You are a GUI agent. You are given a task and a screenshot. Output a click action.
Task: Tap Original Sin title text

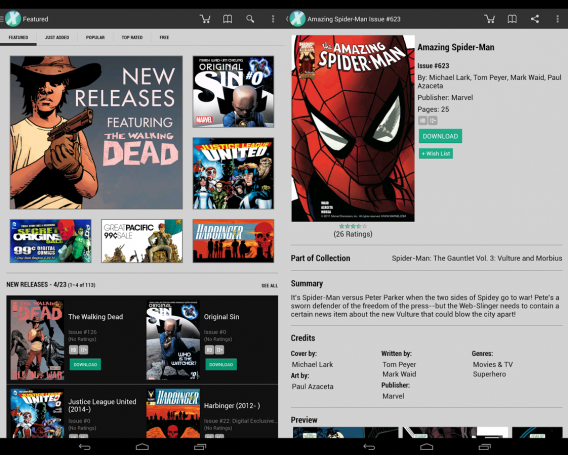point(221,317)
